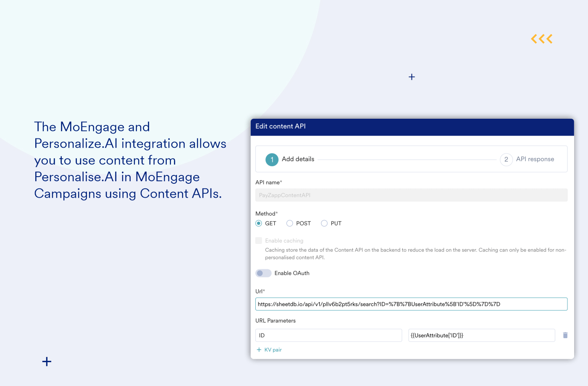The height and width of the screenshot is (386, 588).
Task: Click the UserAttribute ID value field
Action: point(482,335)
